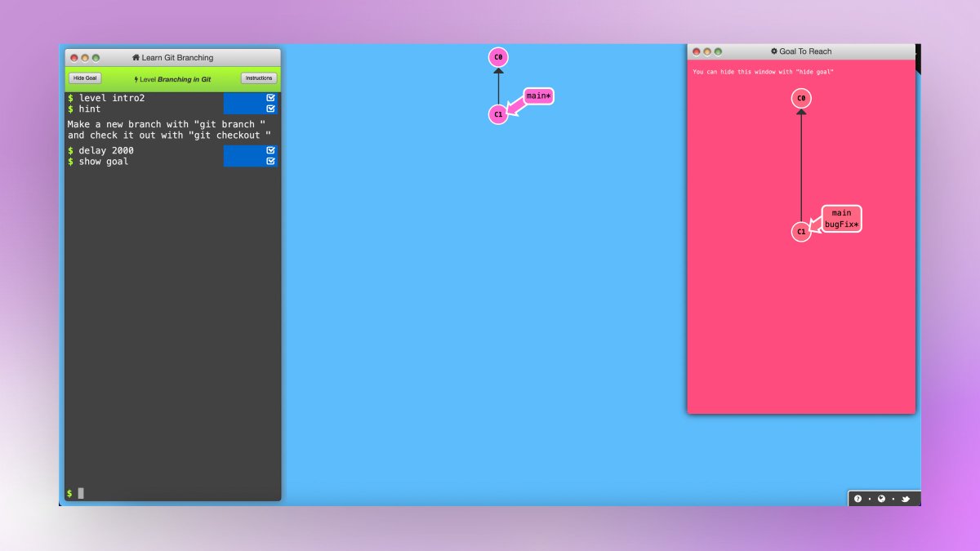Click the home icon beside Learn Git Branching
980x551 pixels.
tap(136, 58)
